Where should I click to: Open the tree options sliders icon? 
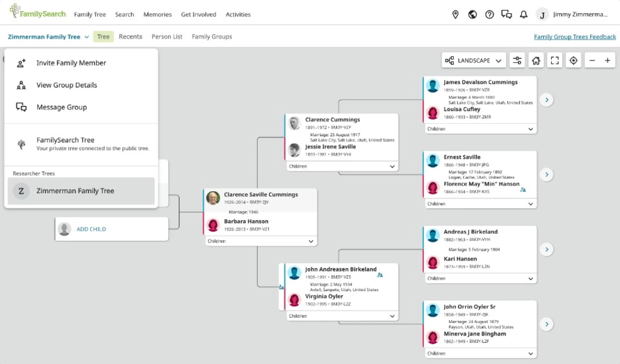pos(517,60)
